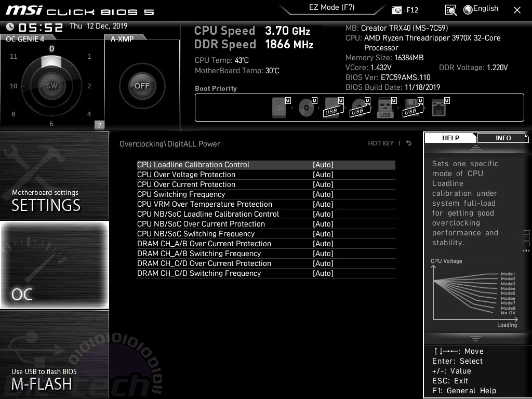Click the date Thu 12 Dec, 2019

click(98, 26)
